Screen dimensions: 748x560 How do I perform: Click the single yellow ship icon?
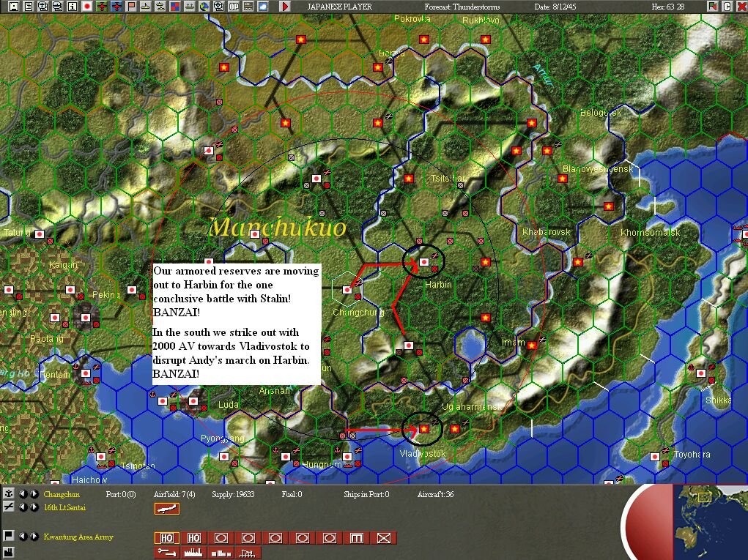pos(146,7)
